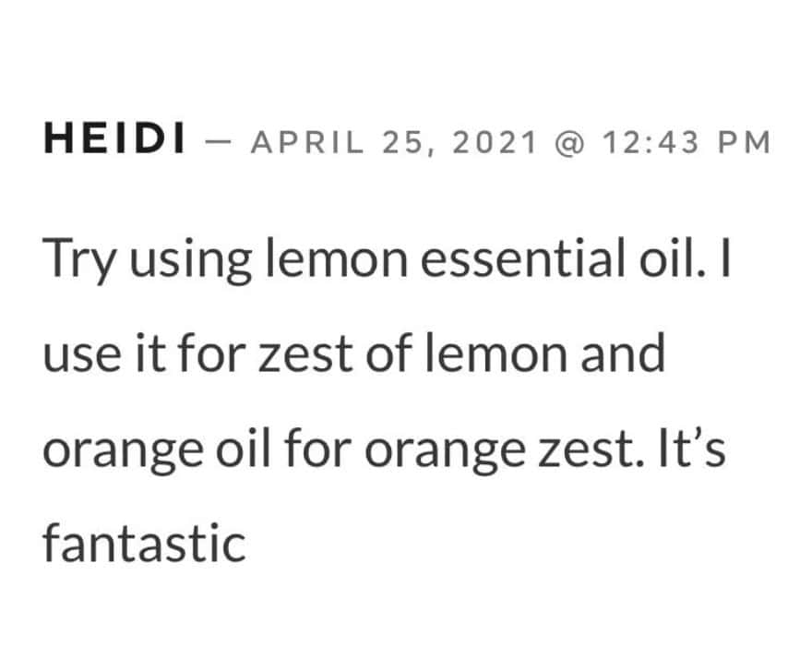Click the HEIDI commenter name
Screen dimensions: 812x659
113,141
